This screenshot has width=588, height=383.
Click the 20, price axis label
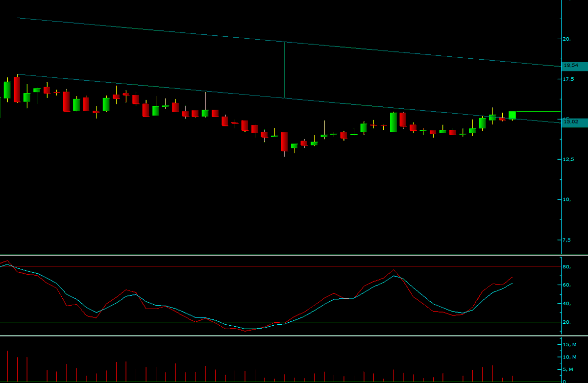pyautogui.click(x=567, y=39)
